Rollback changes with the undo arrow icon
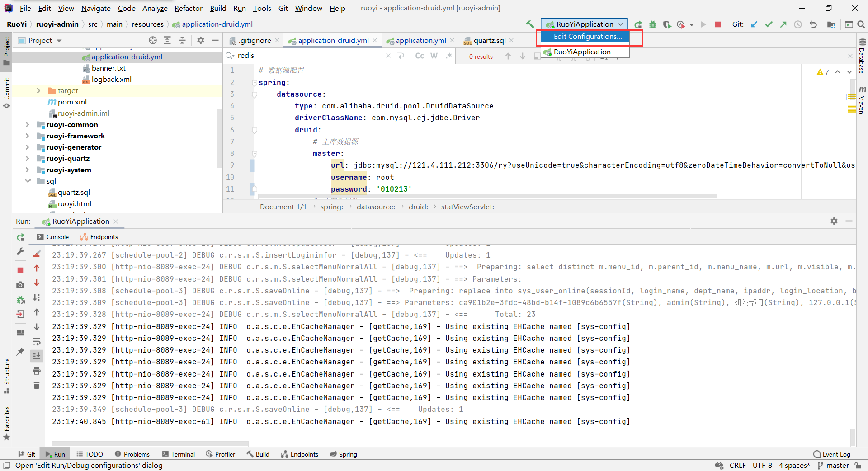 813,24
